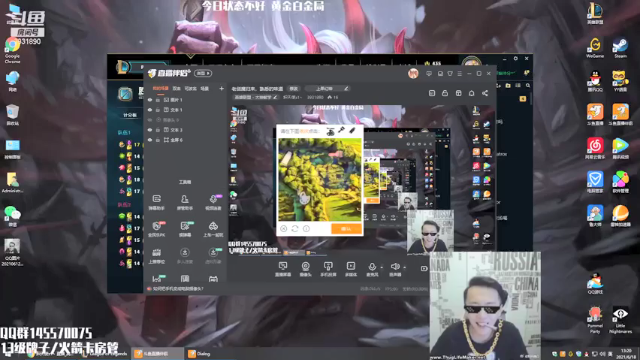Close the captcha verification popup

284,229
